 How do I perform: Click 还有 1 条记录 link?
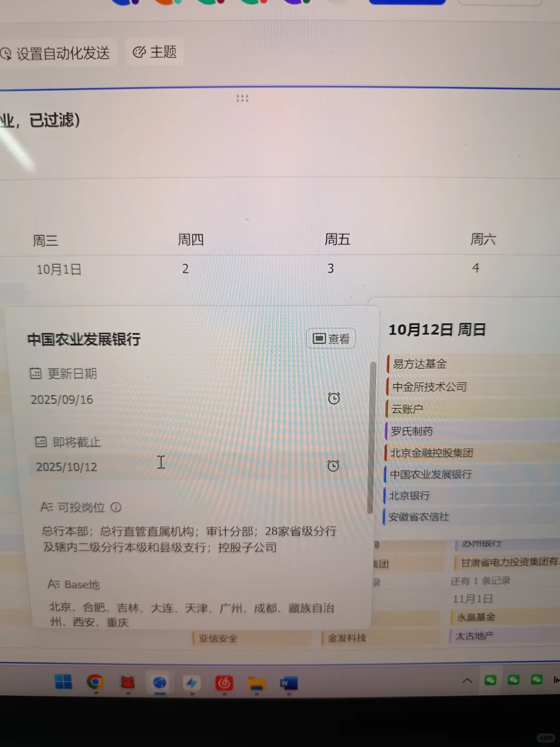coord(480,581)
